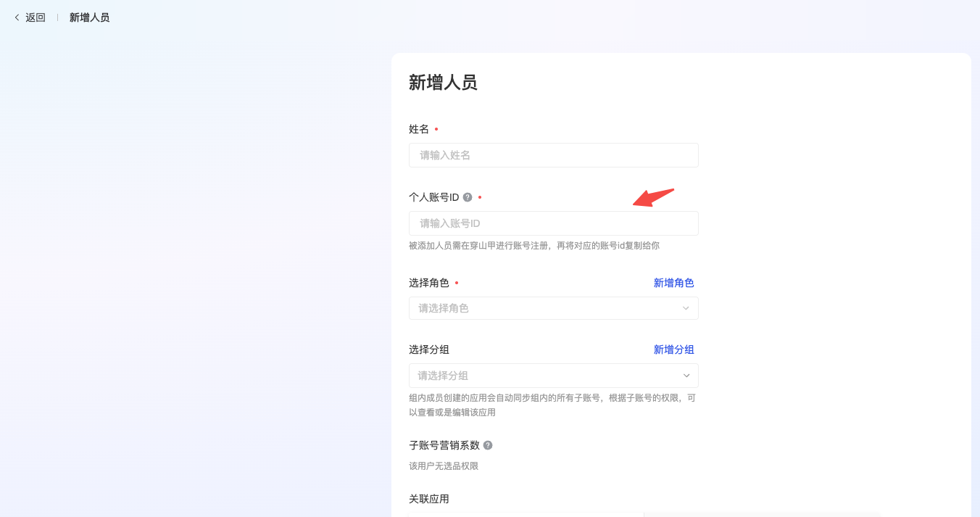The width and height of the screenshot is (980, 517).
Task: Click chevron arrow in group selector
Action: tap(686, 376)
